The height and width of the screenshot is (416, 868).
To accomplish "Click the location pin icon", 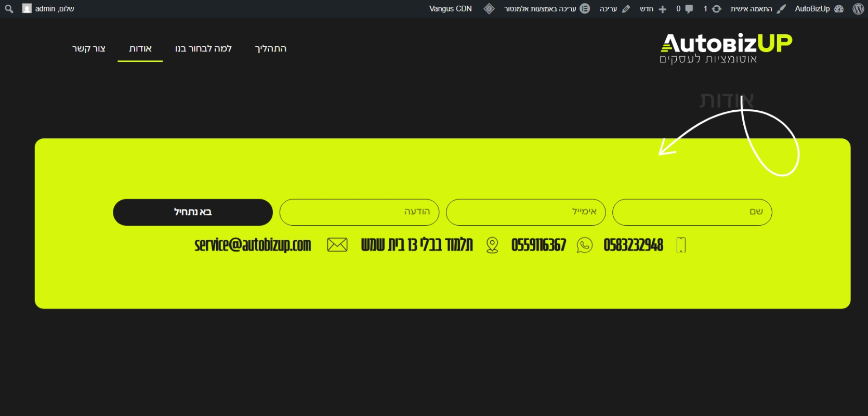I will coord(492,245).
